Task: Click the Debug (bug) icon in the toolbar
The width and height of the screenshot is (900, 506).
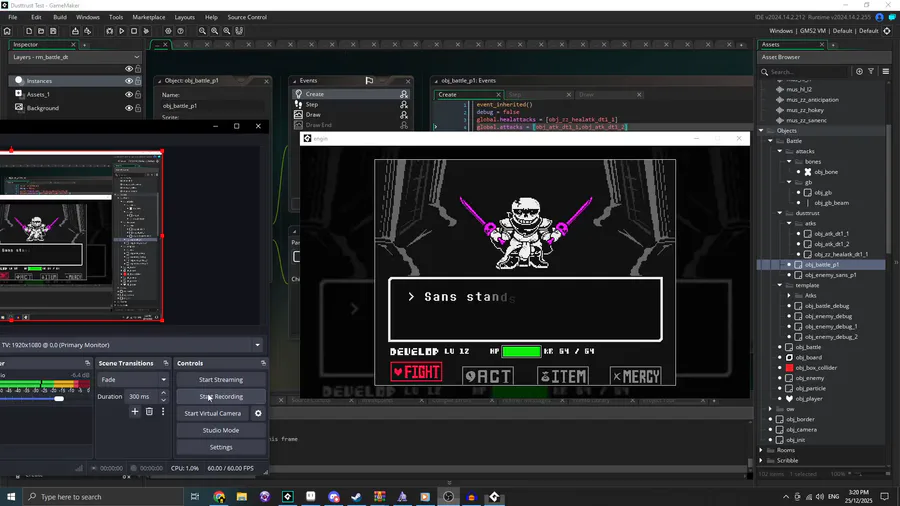Action: [x=110, y=31]
